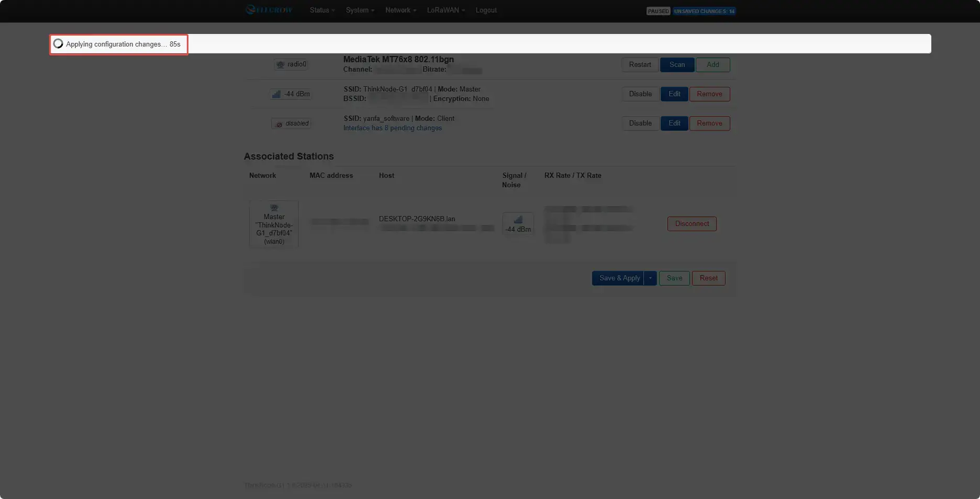Disable the yanfa_software client network

click(x=640, y=123)
